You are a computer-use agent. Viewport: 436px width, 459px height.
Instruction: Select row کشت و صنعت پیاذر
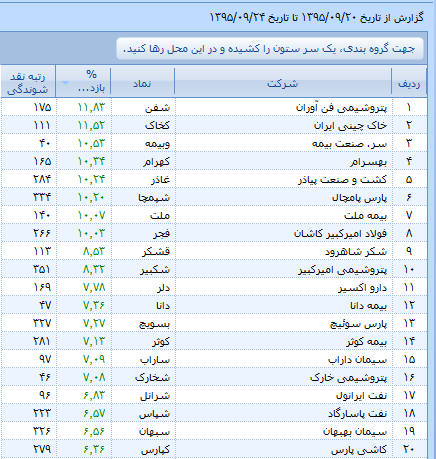point(214,179)
